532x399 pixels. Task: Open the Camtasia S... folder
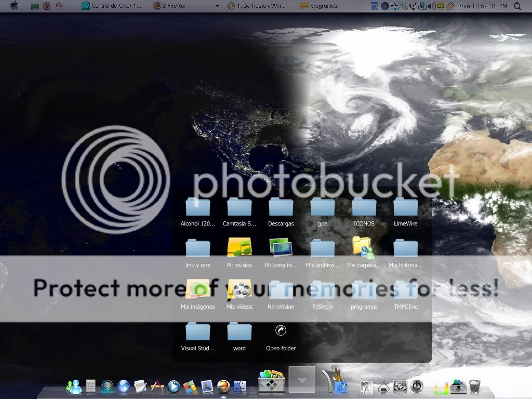click(x=239, y=212)
